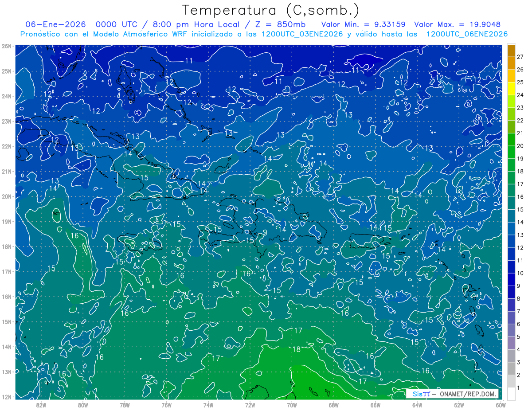Click the 18 contour label on the map
Viewport: 532px width, 411px height.
296,349
